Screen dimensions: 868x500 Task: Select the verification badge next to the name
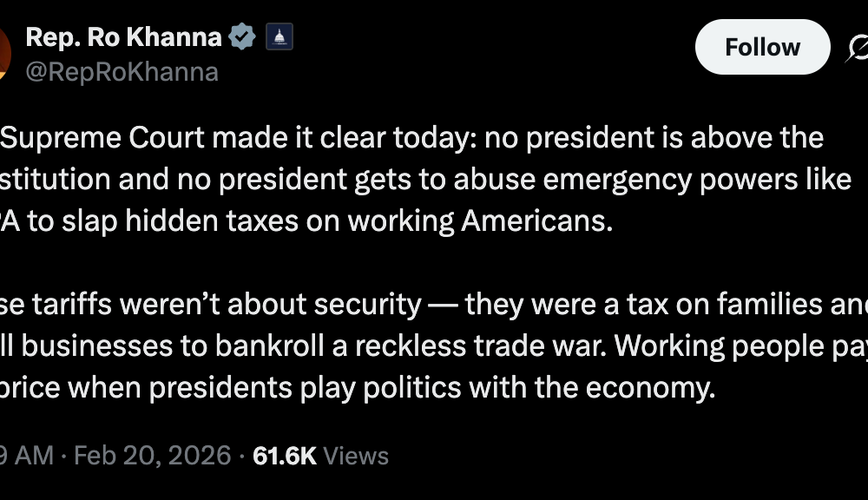(x=240, y=36)
